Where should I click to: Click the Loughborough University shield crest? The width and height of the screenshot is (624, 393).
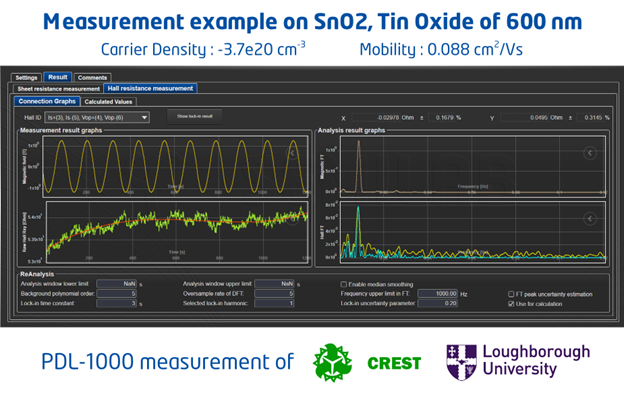pos(461,362)
